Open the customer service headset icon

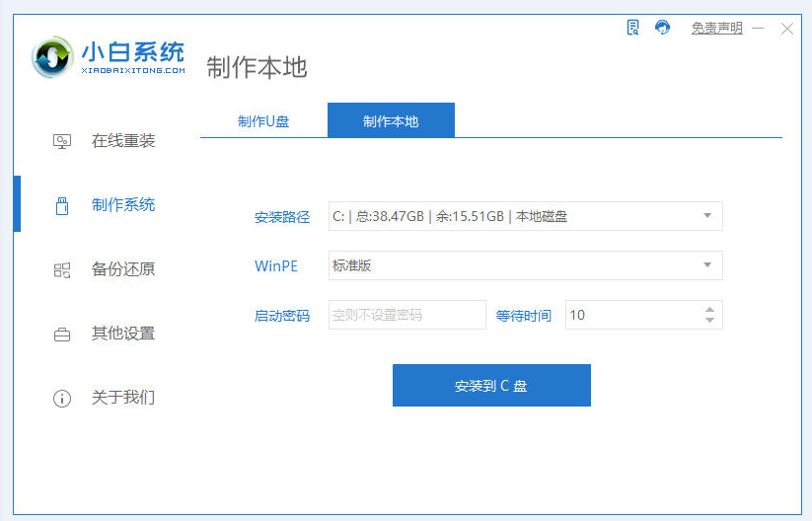(662, 28)
